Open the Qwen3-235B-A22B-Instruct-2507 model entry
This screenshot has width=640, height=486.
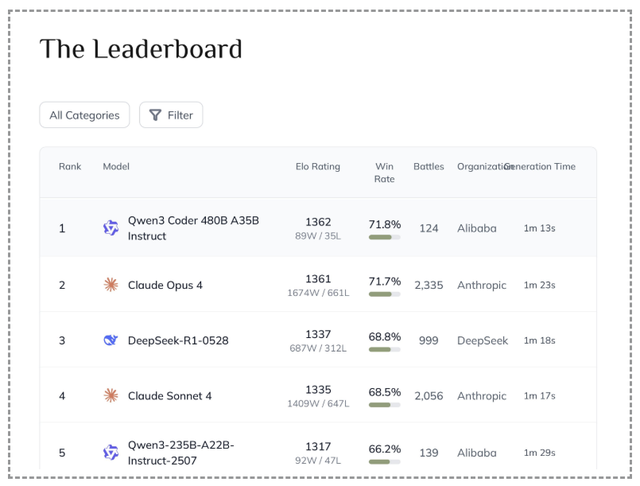tap(181, 453)
